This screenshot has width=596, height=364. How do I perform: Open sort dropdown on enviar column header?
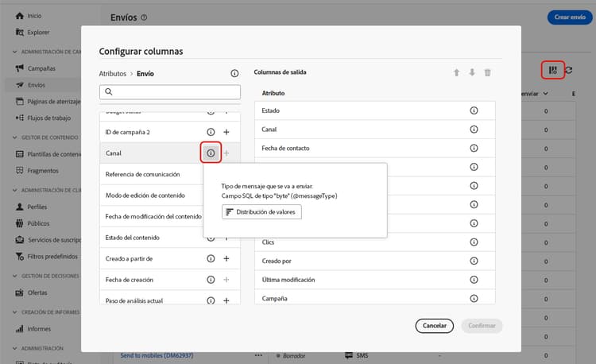coord(545,94)
